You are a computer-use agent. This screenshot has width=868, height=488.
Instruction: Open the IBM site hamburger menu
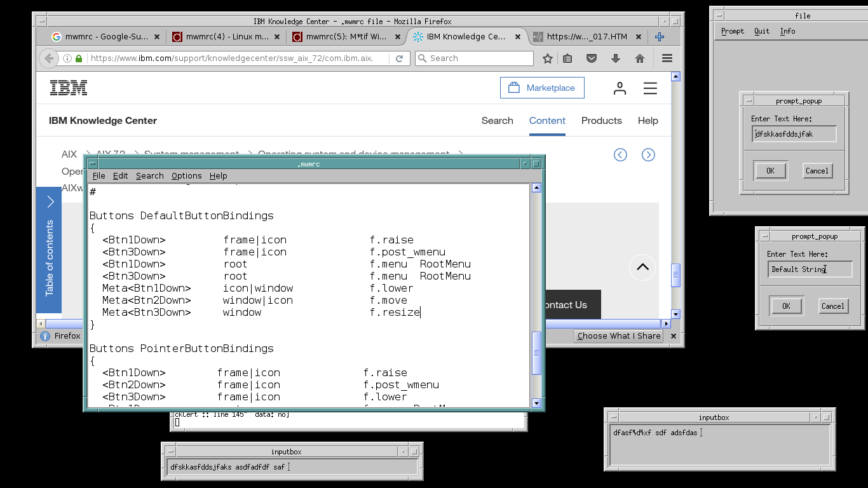pos(650,88)
